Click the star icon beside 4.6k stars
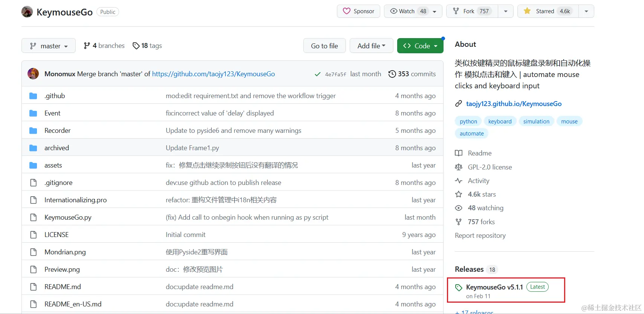644x314 pixels. [x=459, y=194]
